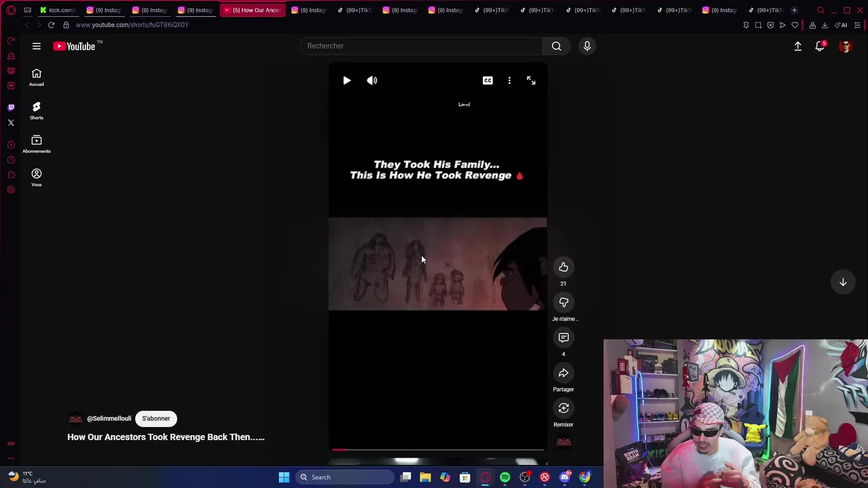Click the Rechercher search field
Image resolution: width=868 pixels, height=488 pixels.
[x=420, y=45]
